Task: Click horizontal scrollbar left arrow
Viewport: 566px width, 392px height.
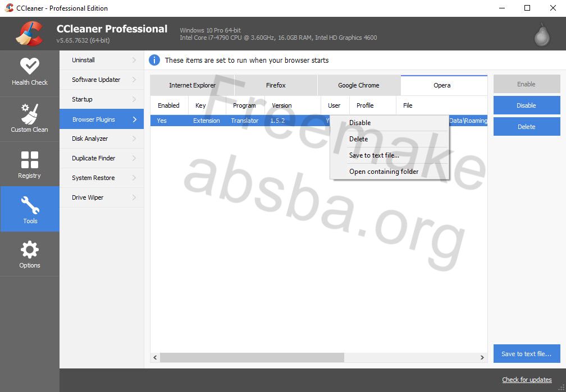Action: [x=155, y=357]
